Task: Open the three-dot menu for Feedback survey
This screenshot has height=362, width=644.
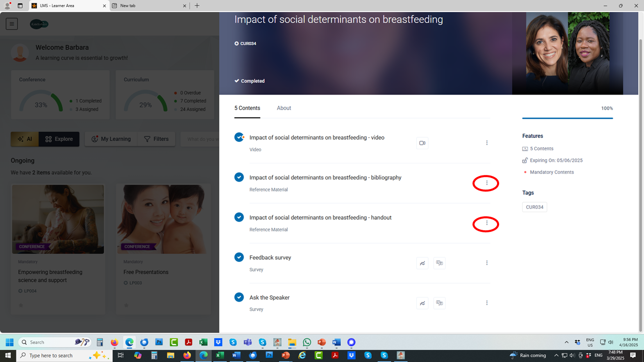Action: [487, 263]
